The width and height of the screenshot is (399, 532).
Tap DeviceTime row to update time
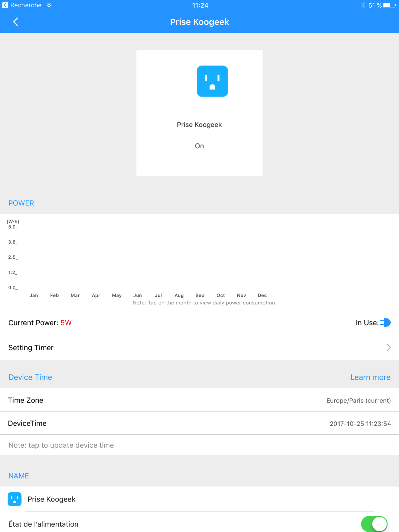(199, 423)
